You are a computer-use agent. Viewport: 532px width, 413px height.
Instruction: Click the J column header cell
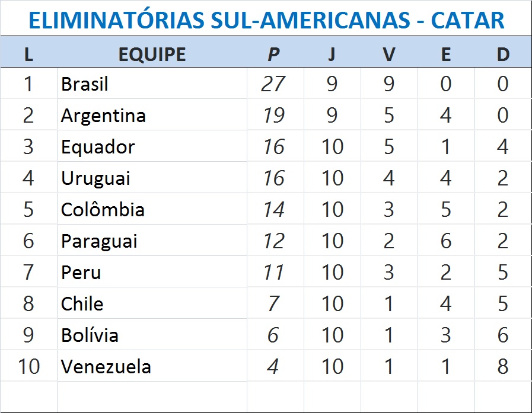click(332, 54)
